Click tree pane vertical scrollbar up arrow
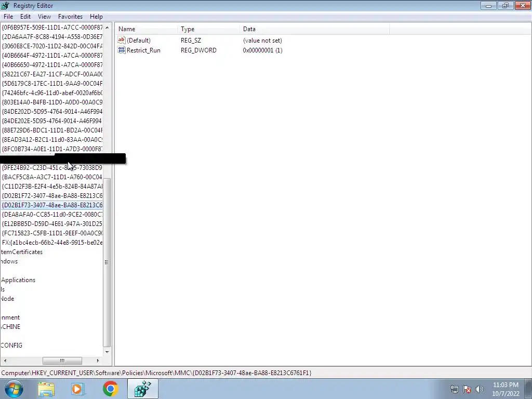This screenshot has height=399, width=532. (107, 28)
